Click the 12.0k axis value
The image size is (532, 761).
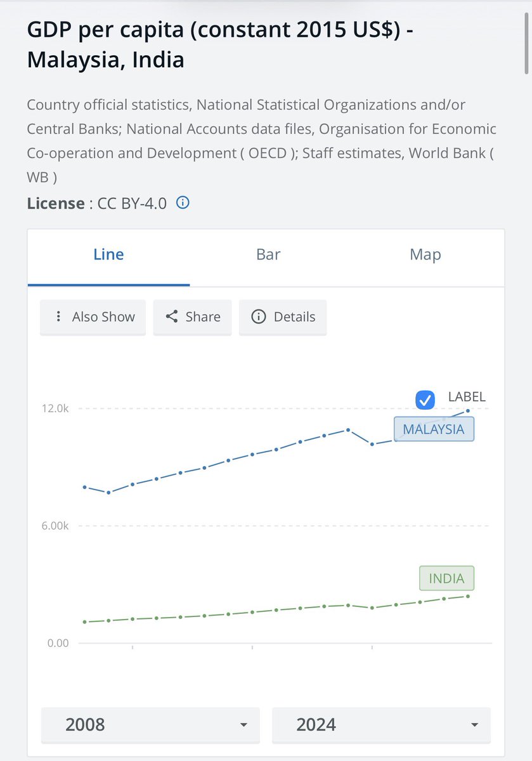[56, 408]
